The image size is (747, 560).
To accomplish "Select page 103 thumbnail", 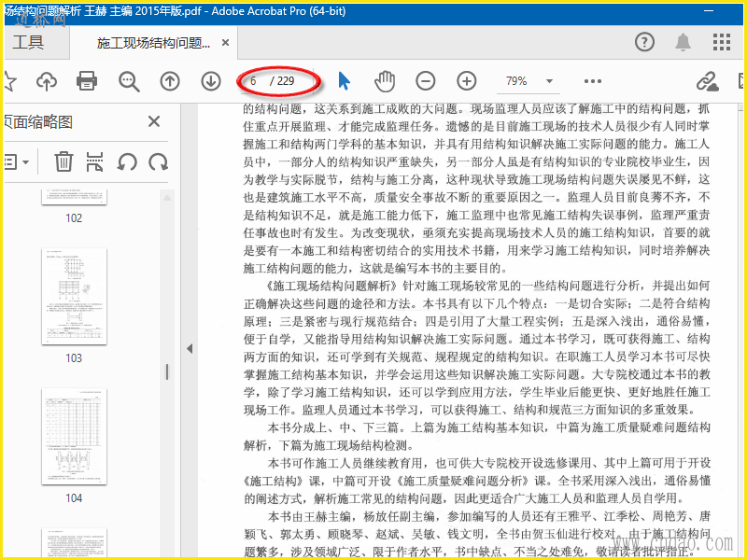I will 75,296.
